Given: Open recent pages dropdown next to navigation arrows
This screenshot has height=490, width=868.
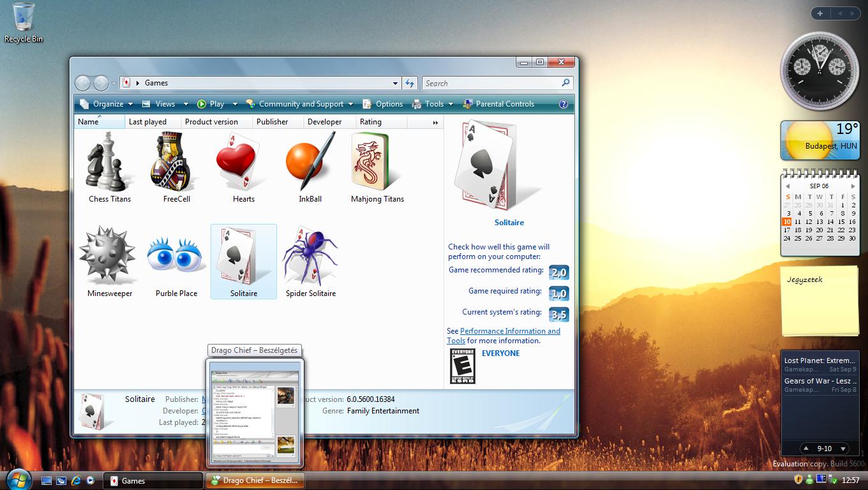Looking at the screenshot, I should pos(114,84).
